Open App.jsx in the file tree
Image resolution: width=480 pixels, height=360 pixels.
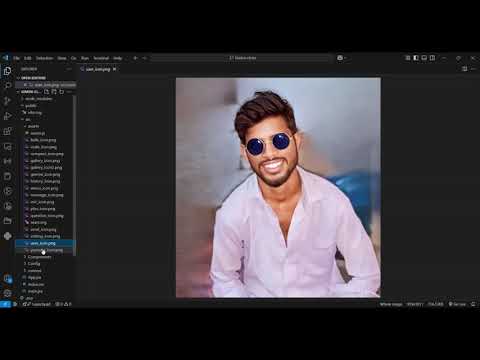point(45,278)
